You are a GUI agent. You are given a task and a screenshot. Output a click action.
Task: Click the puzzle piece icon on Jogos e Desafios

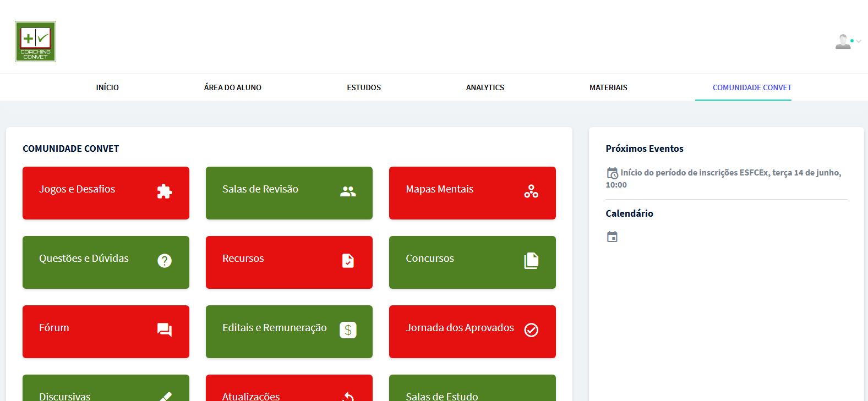(x=164, y=191)
